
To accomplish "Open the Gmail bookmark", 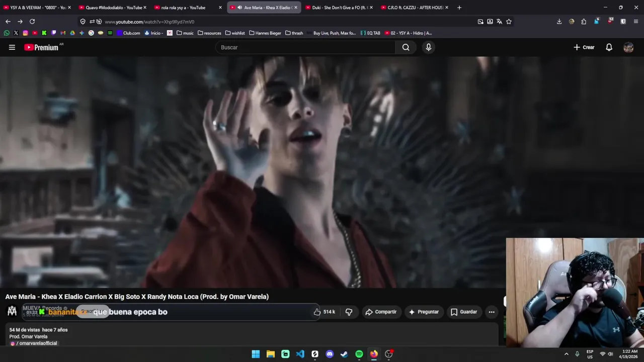I will pos(63,33).
